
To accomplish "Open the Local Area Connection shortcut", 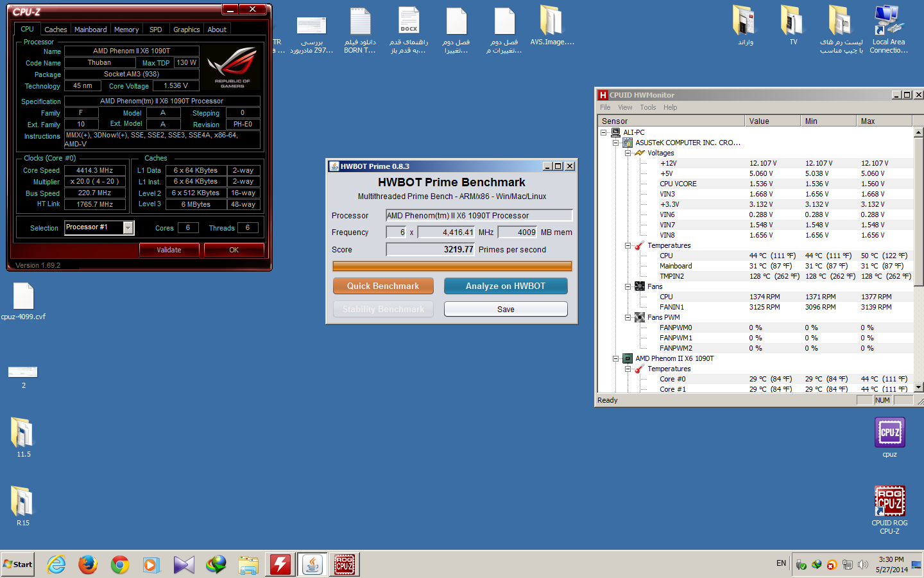I will tap(889, 29).
